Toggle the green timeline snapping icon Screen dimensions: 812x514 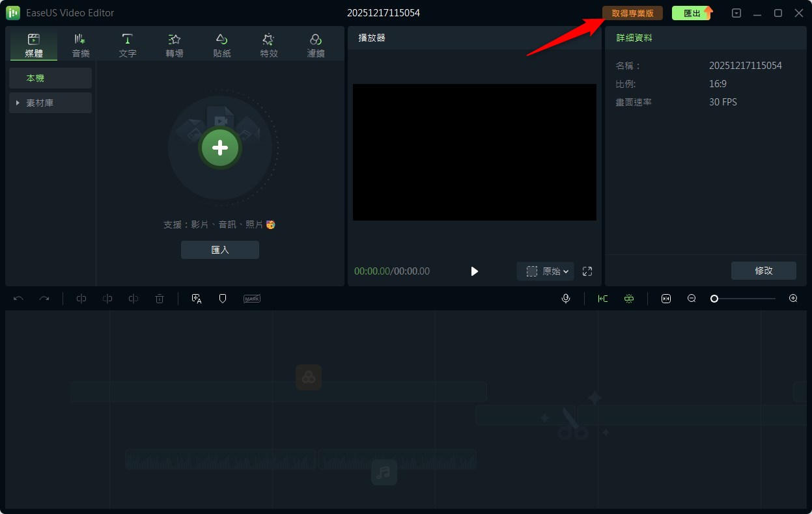pos(603,299)
